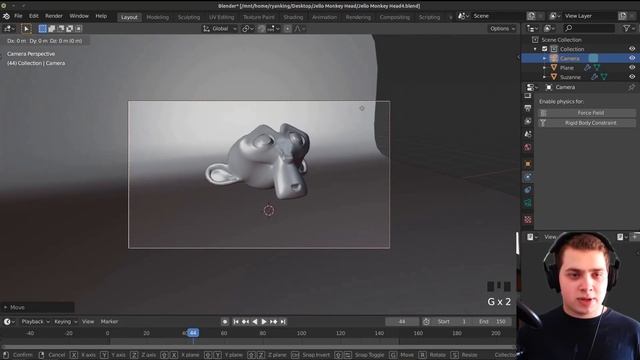
Task: Click the Plane mesh object icon
Action: click(x=554, y=67)
